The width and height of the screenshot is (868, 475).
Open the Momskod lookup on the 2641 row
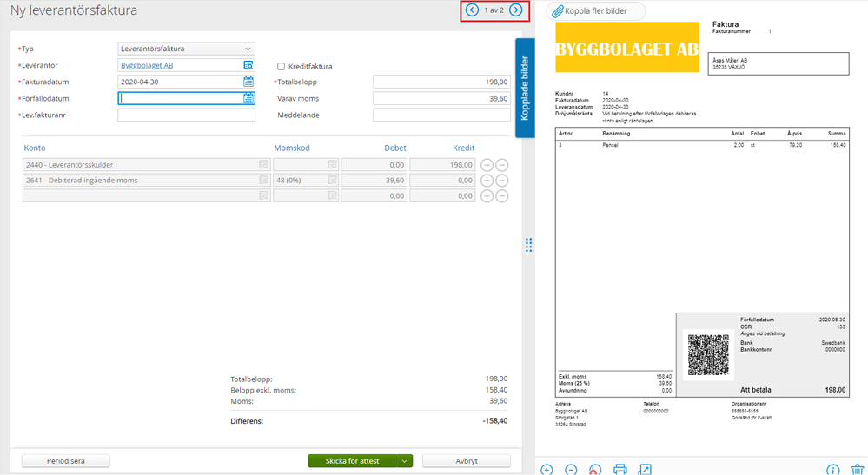tap(331, 180)
